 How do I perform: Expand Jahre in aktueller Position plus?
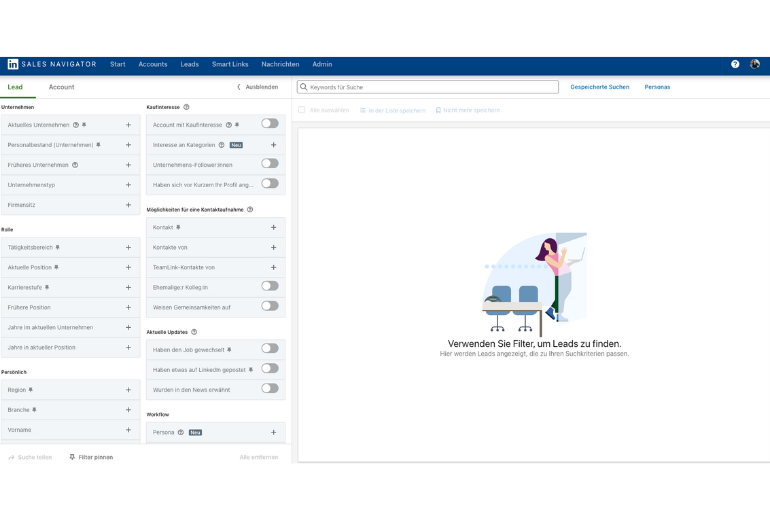point(128,347)
